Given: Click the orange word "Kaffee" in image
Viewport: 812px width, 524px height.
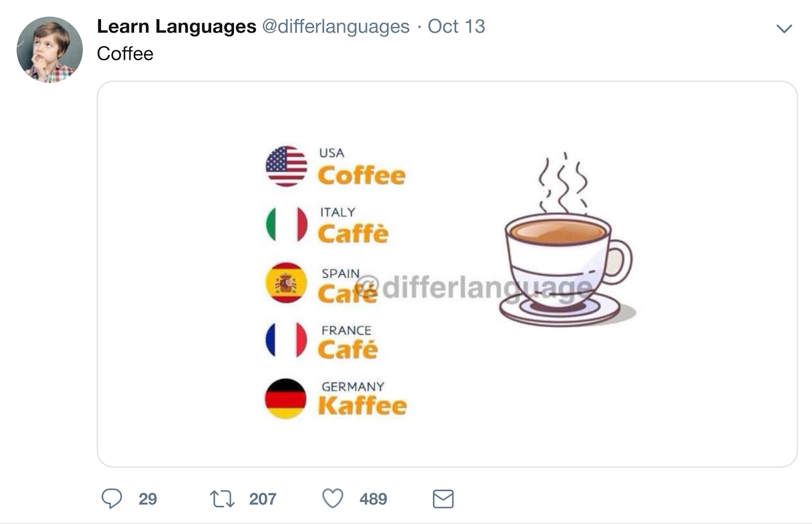Looking at the screenshot, I should point(362,406).
